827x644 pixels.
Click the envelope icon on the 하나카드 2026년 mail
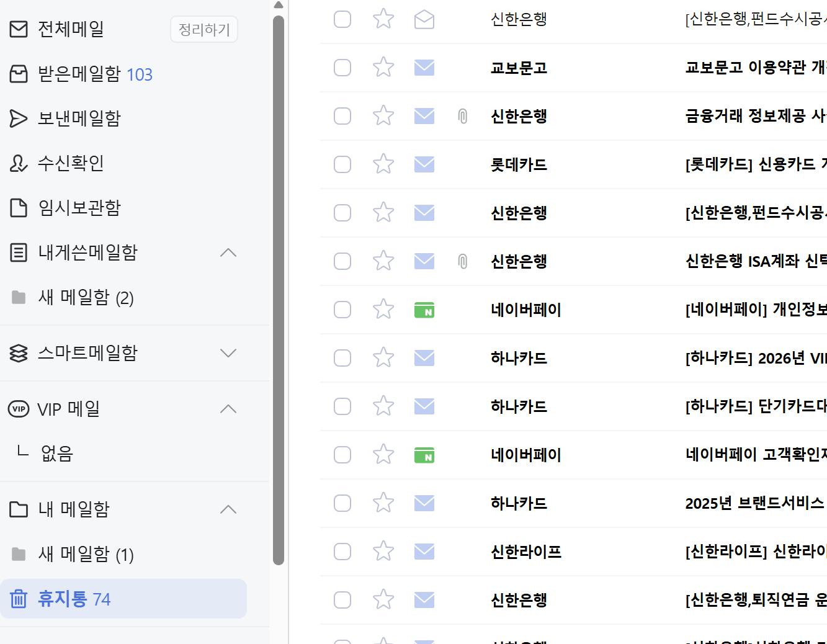pyautogui.click(x=424, y=358)
